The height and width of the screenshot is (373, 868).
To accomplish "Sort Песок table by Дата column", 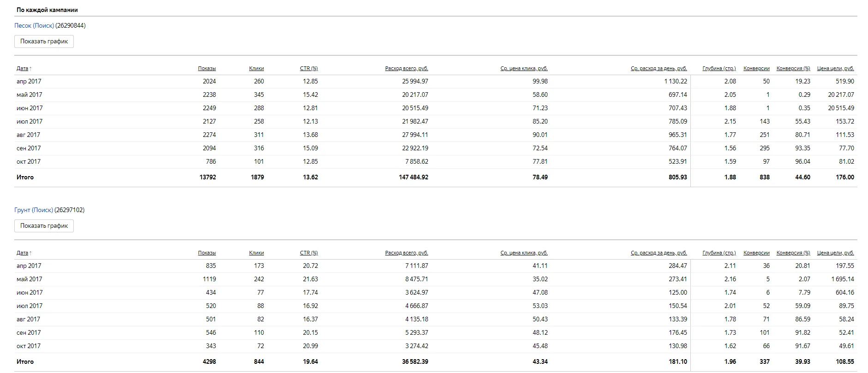I will (x=23, y=69).
